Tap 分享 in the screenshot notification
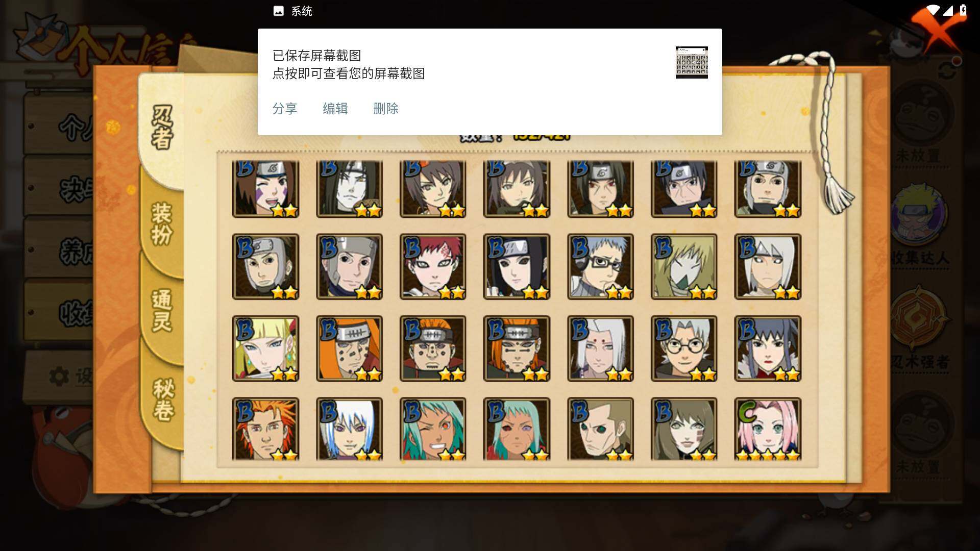980x551 pixels. (285, 109)
